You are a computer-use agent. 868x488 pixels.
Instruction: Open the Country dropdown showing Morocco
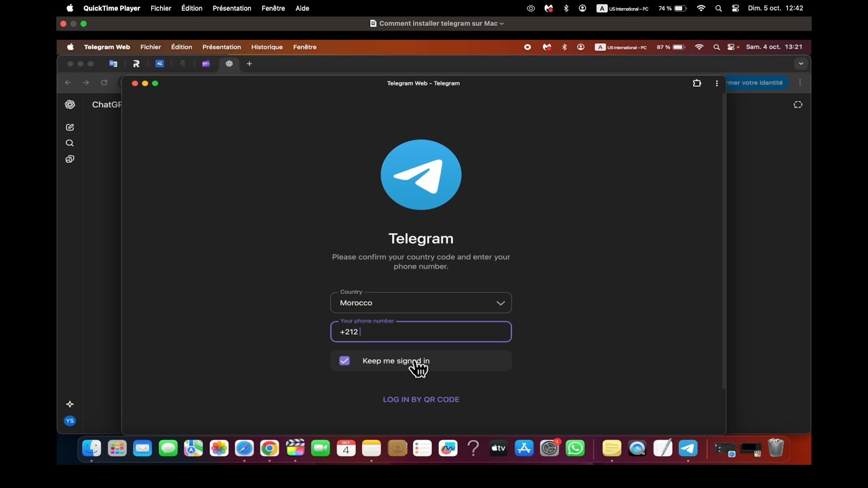pyautogui.click(x=421, y=303)
